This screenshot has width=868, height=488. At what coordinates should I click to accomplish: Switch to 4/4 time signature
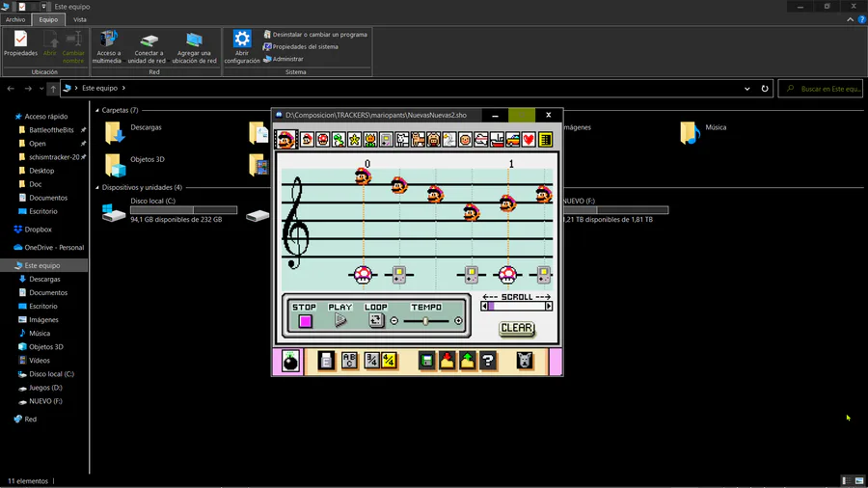(390, 361)
